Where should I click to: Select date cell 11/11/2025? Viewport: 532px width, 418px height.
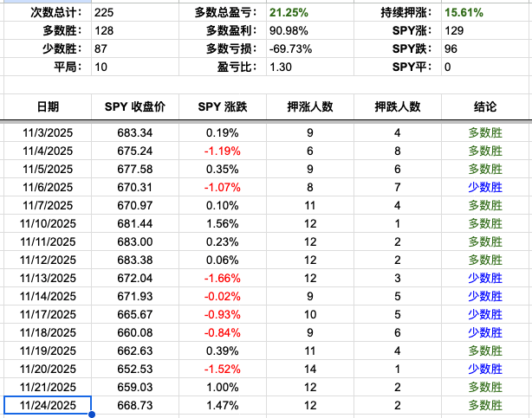click(x=48, y=241)
